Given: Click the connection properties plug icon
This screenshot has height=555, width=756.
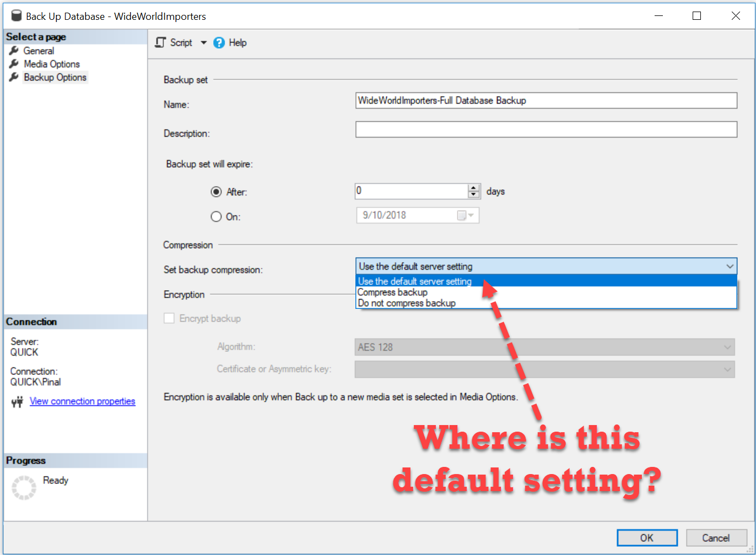Looking at the screenshot, I should 17,402.
